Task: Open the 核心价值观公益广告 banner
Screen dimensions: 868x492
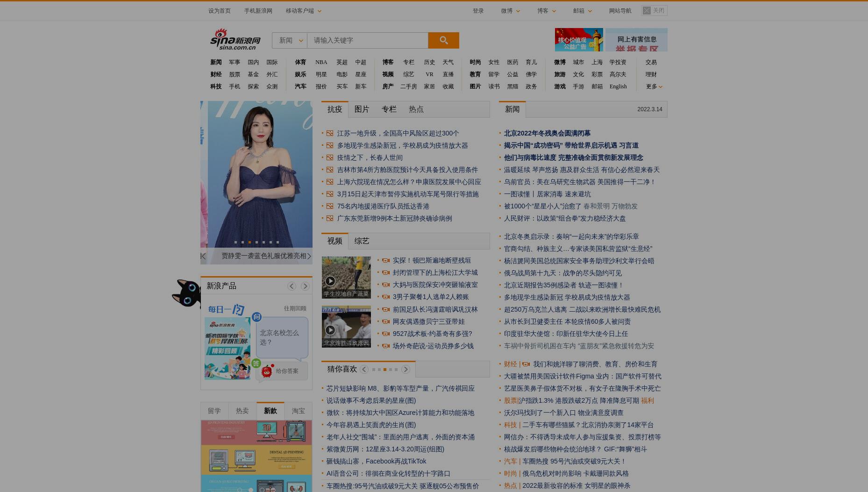Action: [579, 40]
